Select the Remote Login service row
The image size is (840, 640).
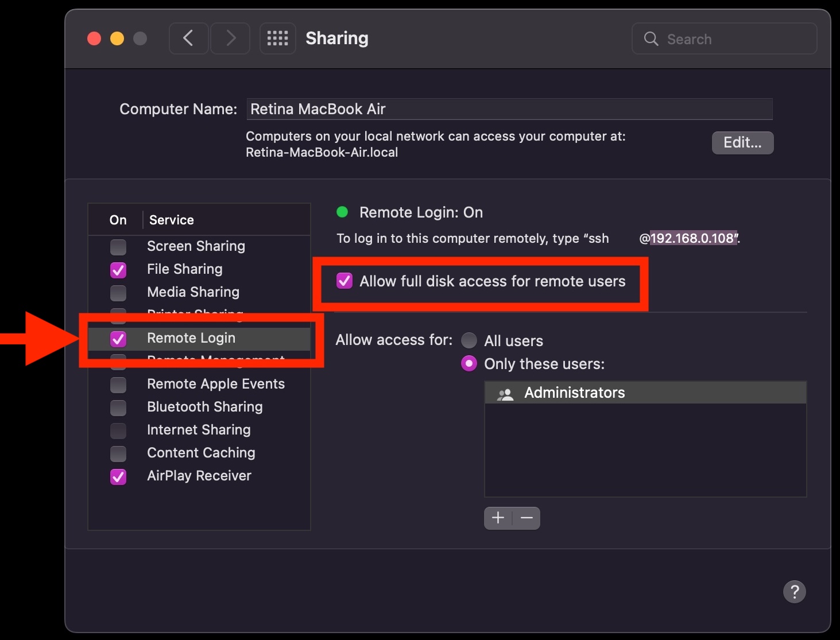pos(199,338)
